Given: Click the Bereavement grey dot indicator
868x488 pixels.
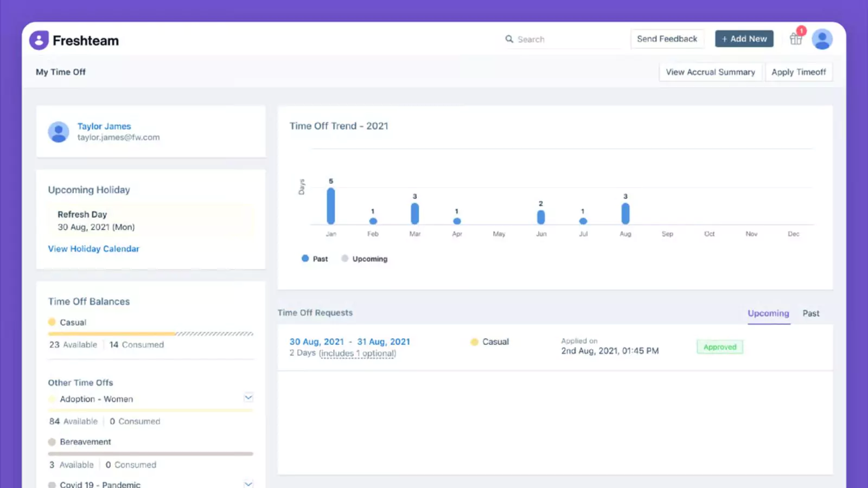Looking at the screenshot, I should tap(52, 442).
